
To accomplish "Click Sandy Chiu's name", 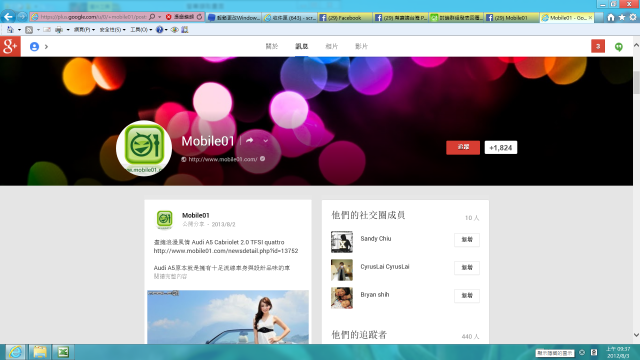I will 376,238.
